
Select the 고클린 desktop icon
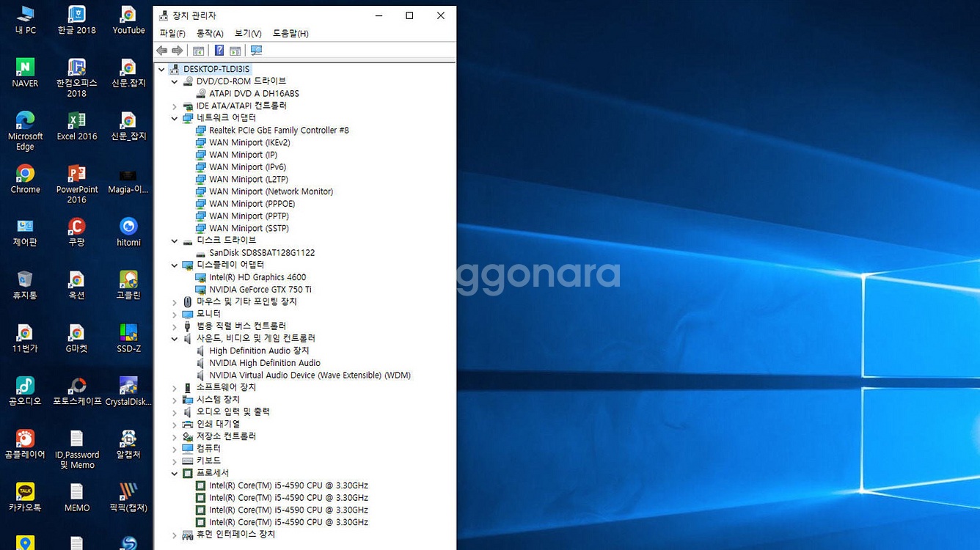click(128, 285)
